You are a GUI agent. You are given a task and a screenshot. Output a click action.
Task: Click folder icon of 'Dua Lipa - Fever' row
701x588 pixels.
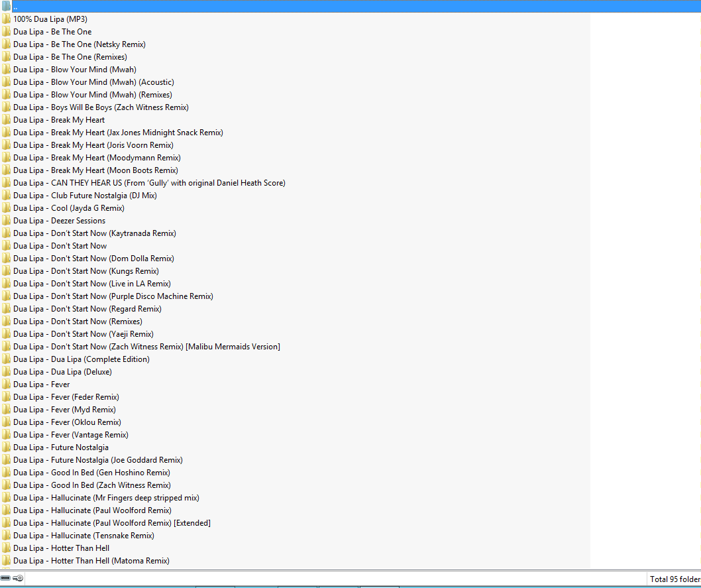[x=6, y=384]
